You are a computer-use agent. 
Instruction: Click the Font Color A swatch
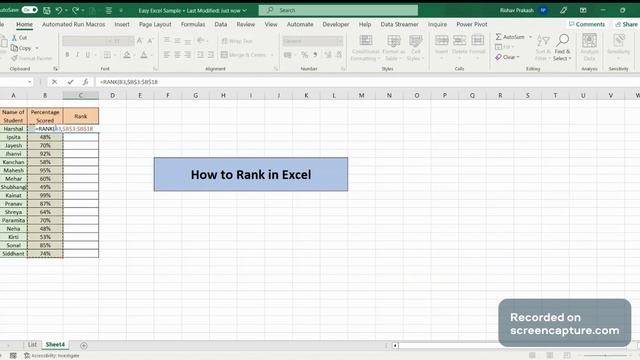pos(144,55)
